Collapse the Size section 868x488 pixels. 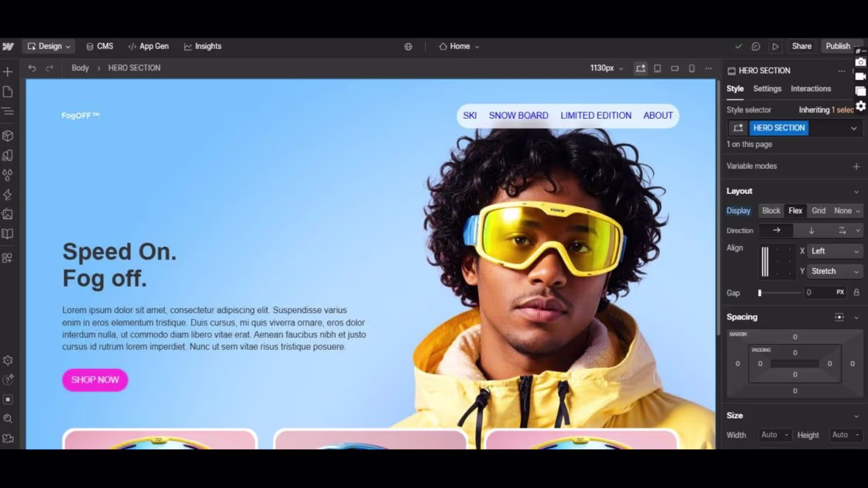click(x=856, y=416)
